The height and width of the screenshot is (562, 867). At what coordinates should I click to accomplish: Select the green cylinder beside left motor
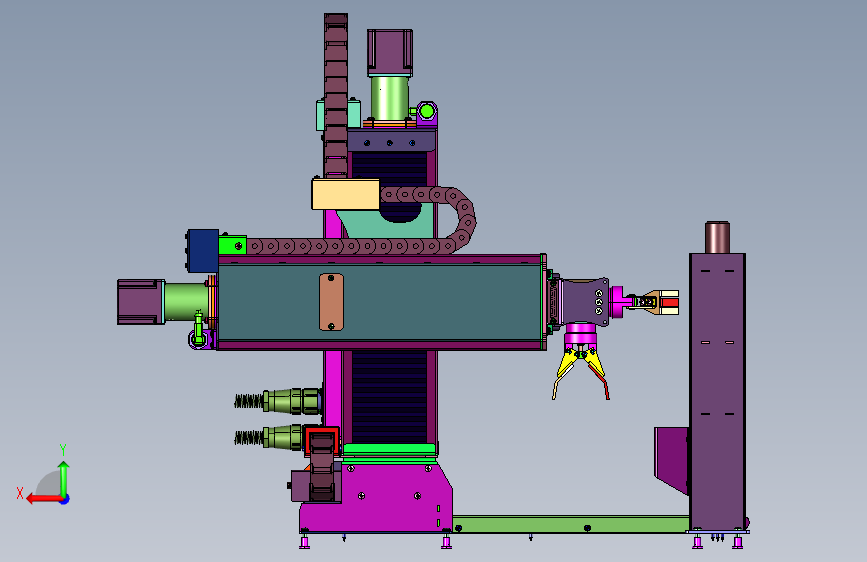186,301
